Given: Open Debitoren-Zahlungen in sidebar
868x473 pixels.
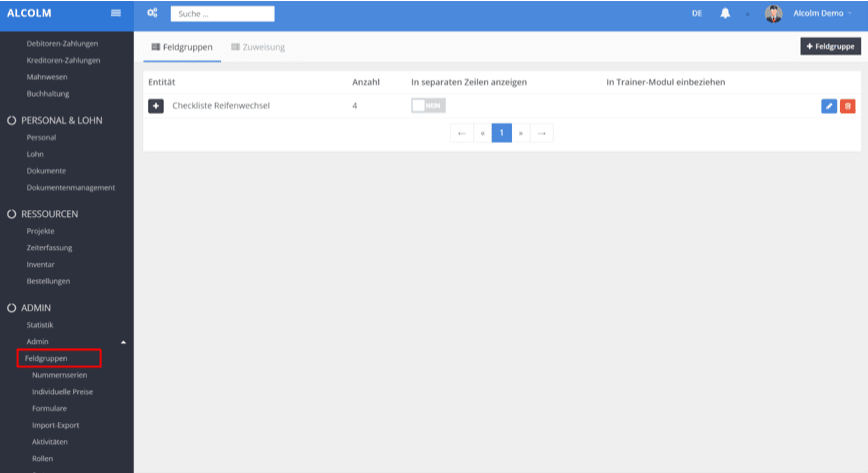Looking at the screenshot, I should pos(62,43).
